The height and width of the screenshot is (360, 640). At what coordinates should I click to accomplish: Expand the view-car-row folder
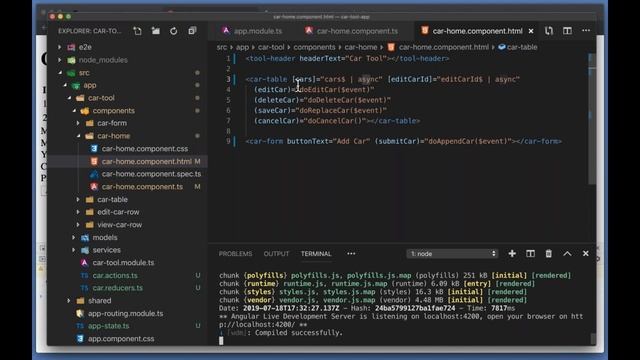120,225
